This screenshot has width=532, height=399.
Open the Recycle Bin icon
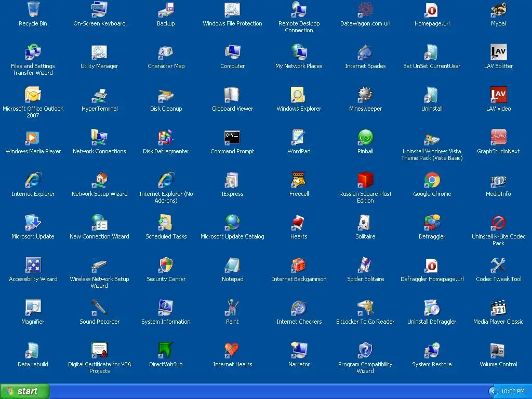pyautogui.click(x=33, y=9)
